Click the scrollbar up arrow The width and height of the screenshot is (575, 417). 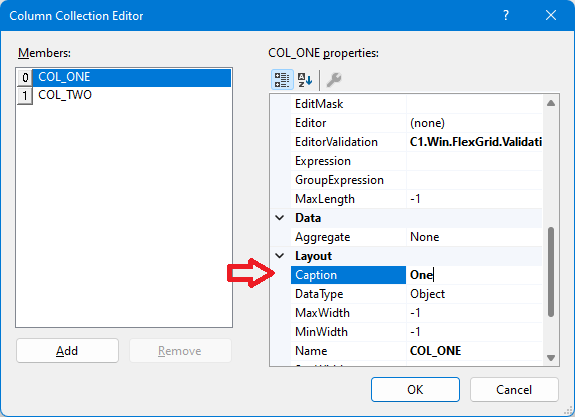551,103
